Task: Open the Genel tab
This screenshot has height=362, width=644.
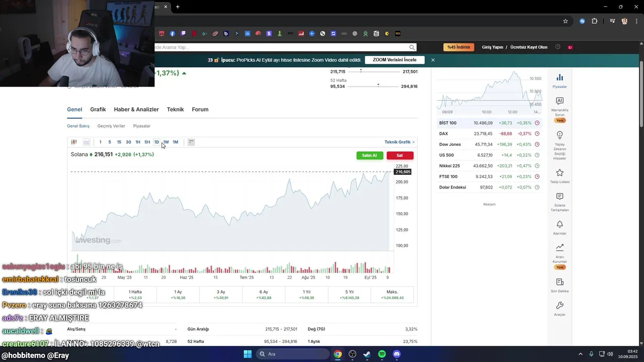Action: (74, 110)
